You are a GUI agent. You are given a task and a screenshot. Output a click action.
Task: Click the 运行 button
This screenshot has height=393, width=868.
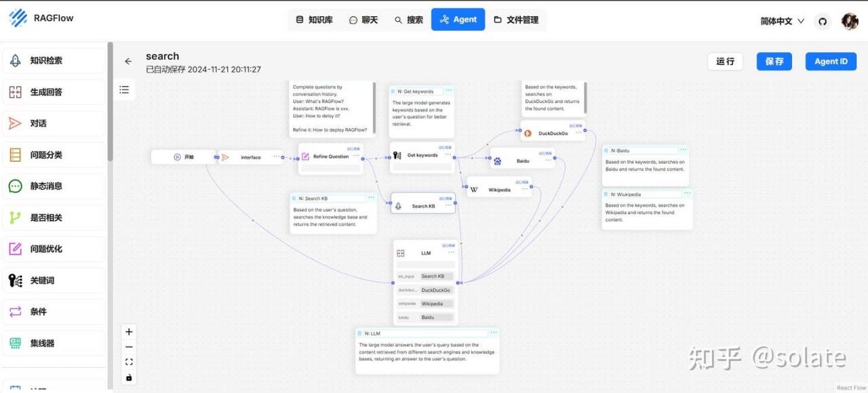tap(725, 61)
